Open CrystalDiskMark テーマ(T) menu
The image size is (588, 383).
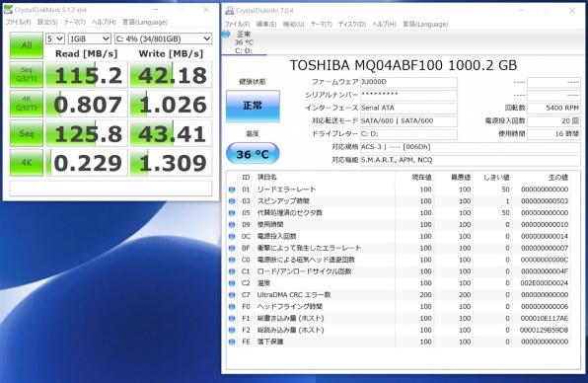(x=75, y=22)
